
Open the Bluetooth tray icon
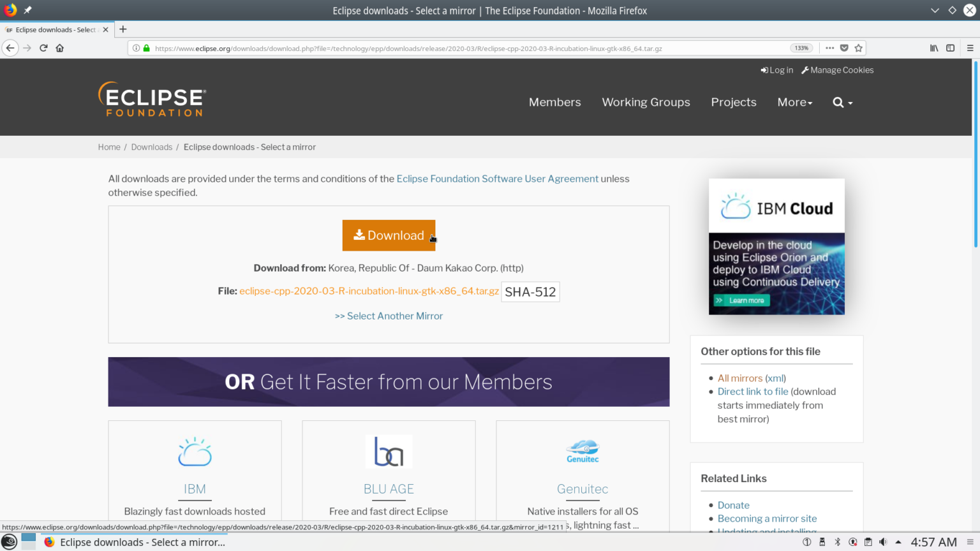click(837, 541)
